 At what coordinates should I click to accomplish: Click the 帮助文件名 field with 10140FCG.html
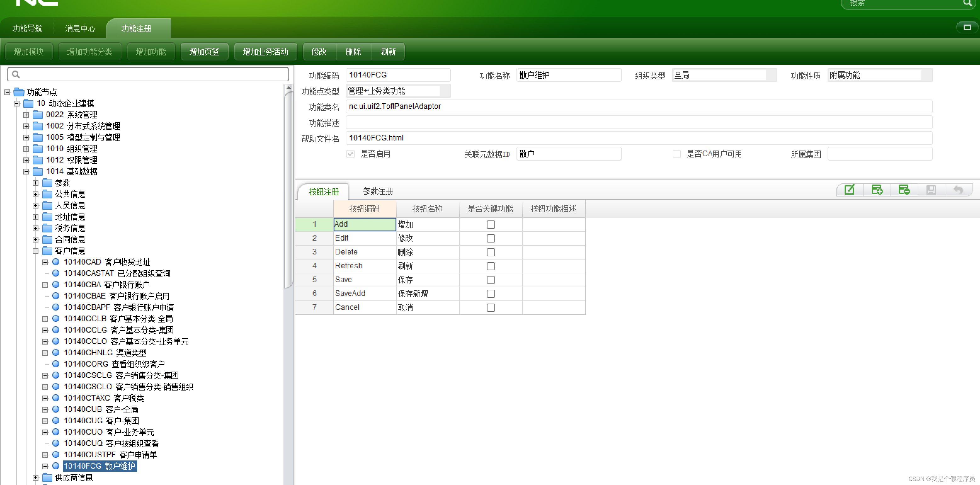click(639, 138)
